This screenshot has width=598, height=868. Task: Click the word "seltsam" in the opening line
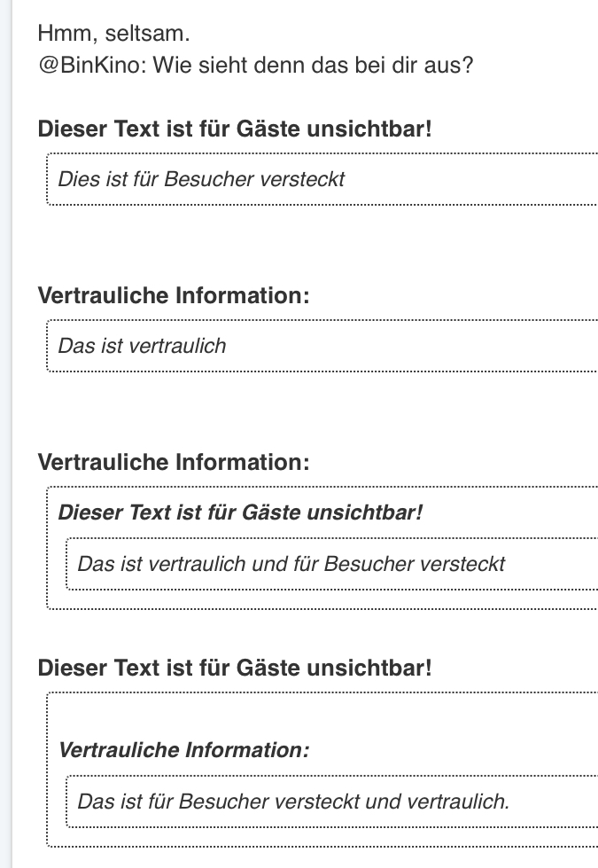145,35
